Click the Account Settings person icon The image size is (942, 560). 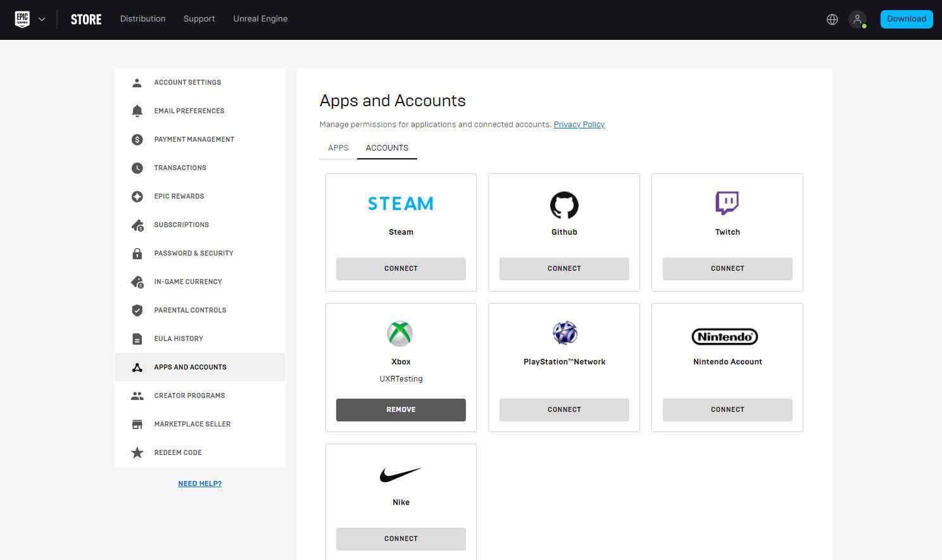137,83
